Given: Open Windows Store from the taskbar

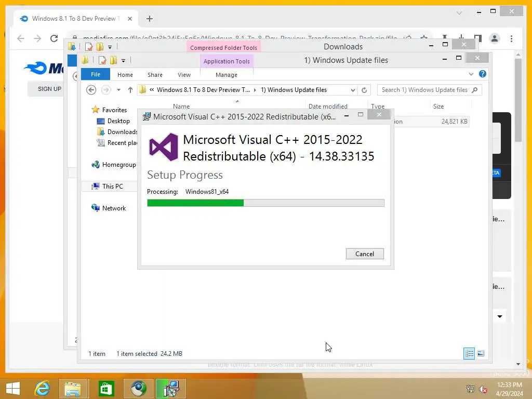Looking at the screenshot, I should point(106,389).
